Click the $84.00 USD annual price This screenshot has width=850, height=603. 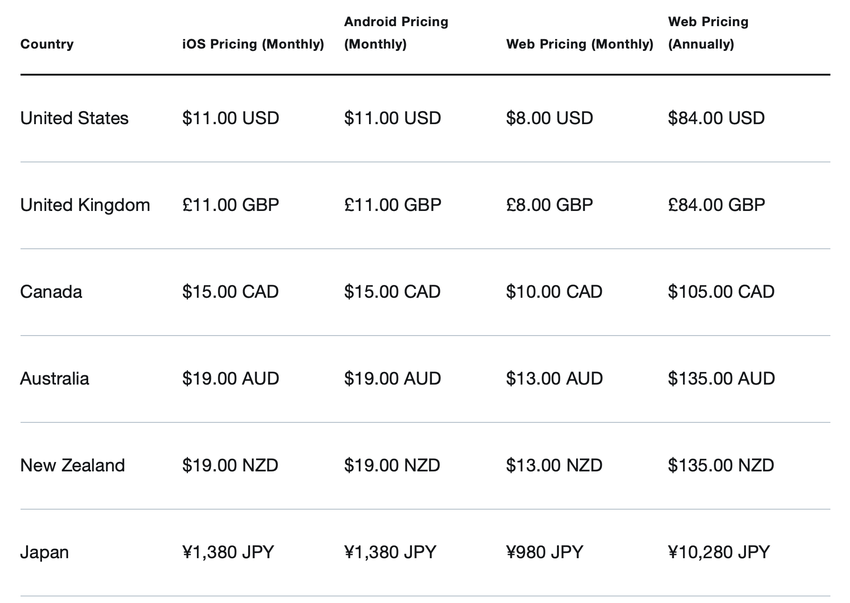tap(716, 118)
